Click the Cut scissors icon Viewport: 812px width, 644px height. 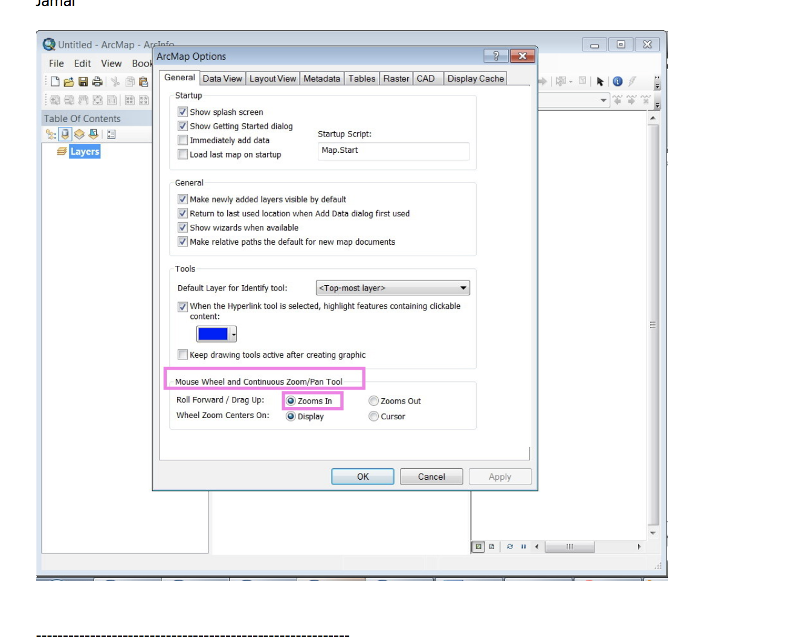(x=115, y=82)
